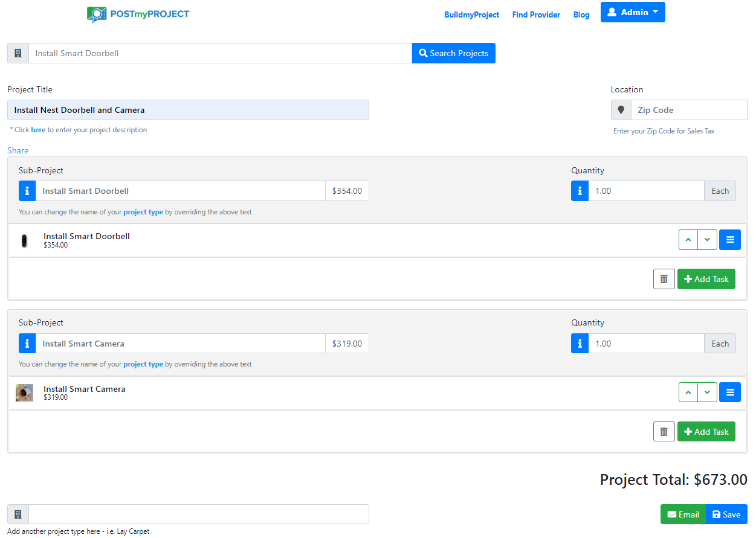The image size is (756, 538).
Task: Click the quantity info icon in the Camera section
Action: pos(580,344)
